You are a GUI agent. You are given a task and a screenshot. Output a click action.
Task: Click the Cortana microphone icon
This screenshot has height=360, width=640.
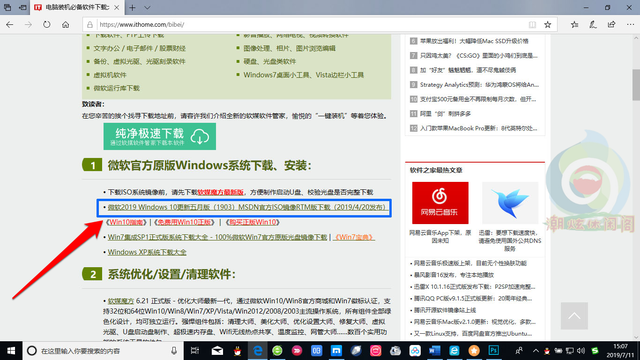pos(174,351)
